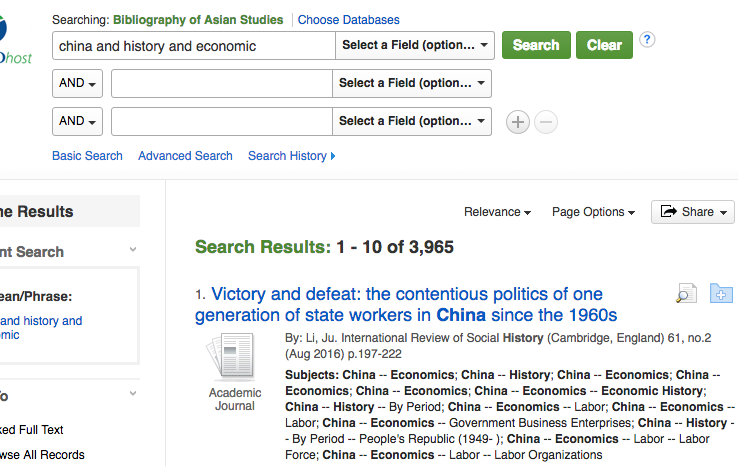
Task: Add a search row with plus icon
Action: click(517, 122)
